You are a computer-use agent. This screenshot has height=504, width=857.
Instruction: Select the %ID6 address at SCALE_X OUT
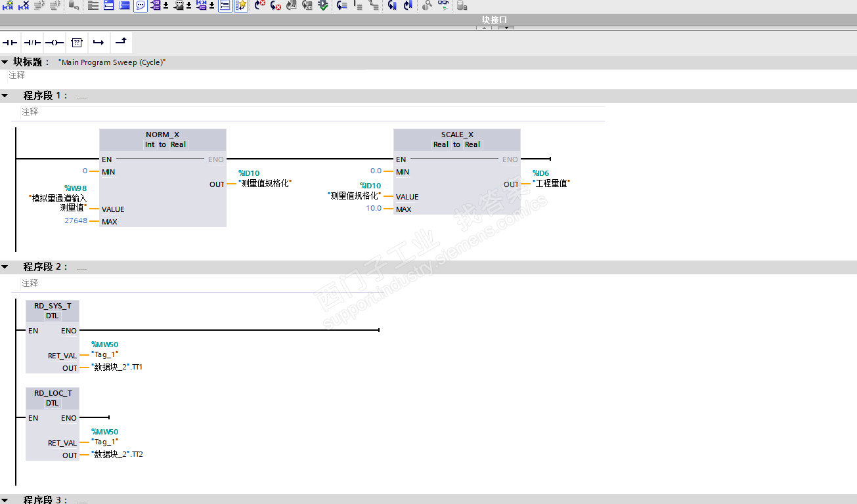[540, 173]
